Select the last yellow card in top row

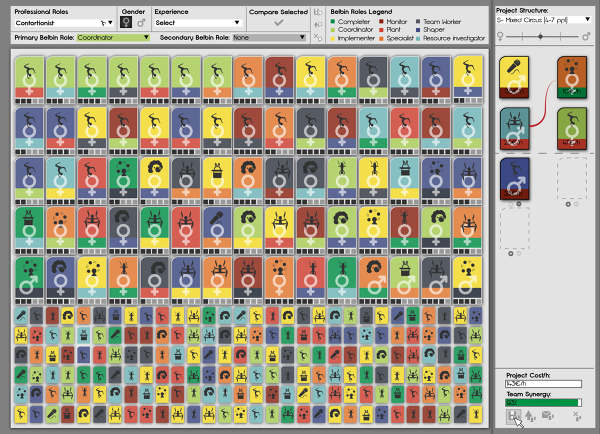coord(467,80)
